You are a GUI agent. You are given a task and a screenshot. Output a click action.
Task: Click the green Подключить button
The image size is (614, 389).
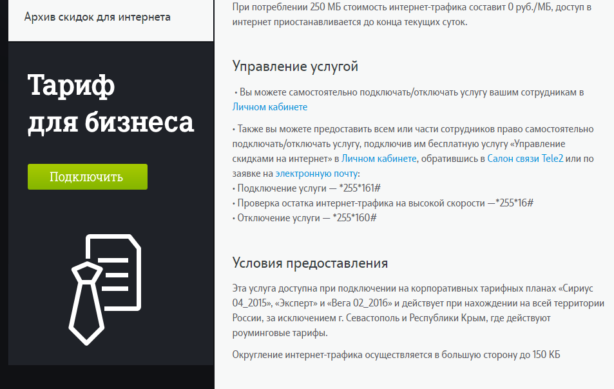[x=87, y=177]
